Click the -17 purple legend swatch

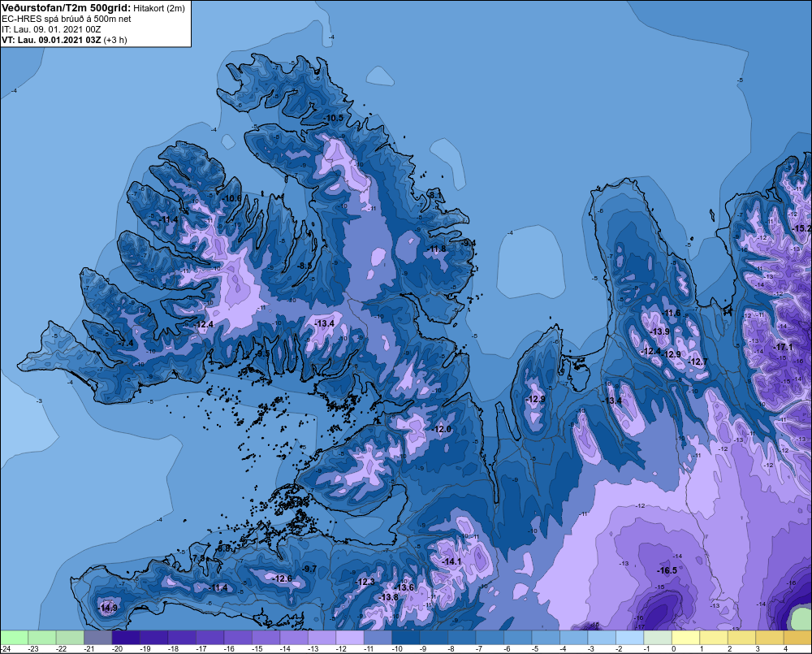click(209, 637)
